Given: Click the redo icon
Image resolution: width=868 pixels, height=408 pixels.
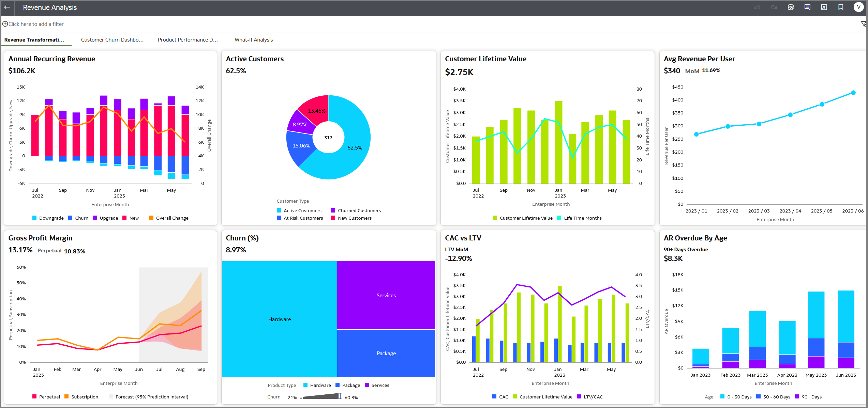Looking at the screenshot, I should [x=774, y=7].
